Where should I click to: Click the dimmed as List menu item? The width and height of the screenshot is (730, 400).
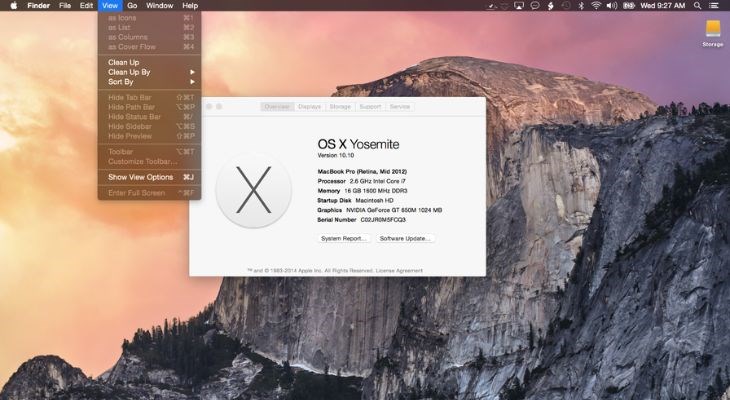(149, 27)
